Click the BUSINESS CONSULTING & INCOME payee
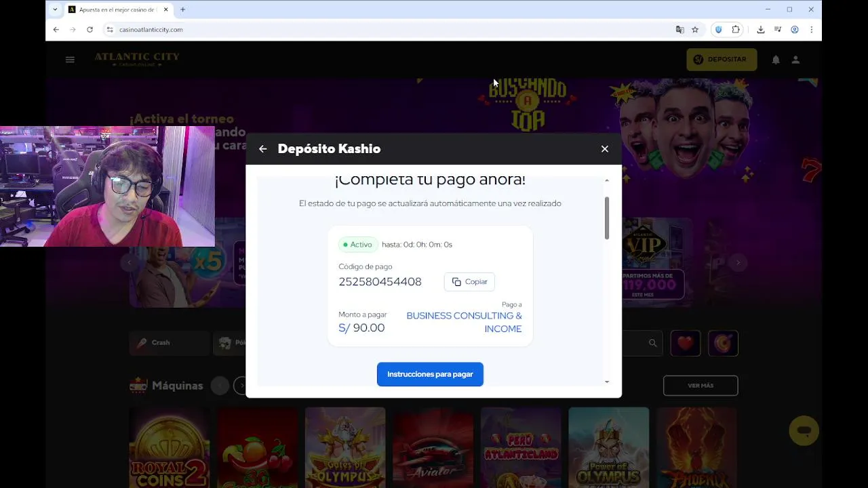This screenshot has width=868, height=488. [x=464, y=322]
